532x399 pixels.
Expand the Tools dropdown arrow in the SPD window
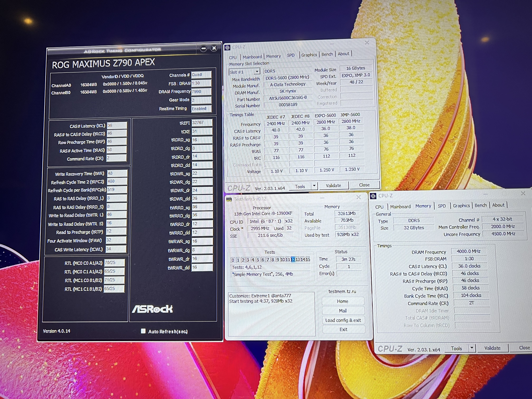[x=314, y=186]
